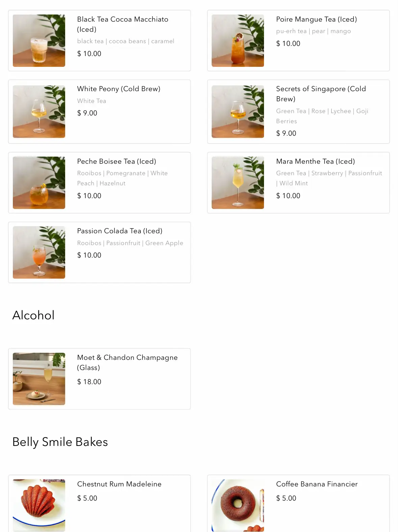Select Moet & Chandon Champagne (Glass) title
398x532 pixels.
coord(127,362)
